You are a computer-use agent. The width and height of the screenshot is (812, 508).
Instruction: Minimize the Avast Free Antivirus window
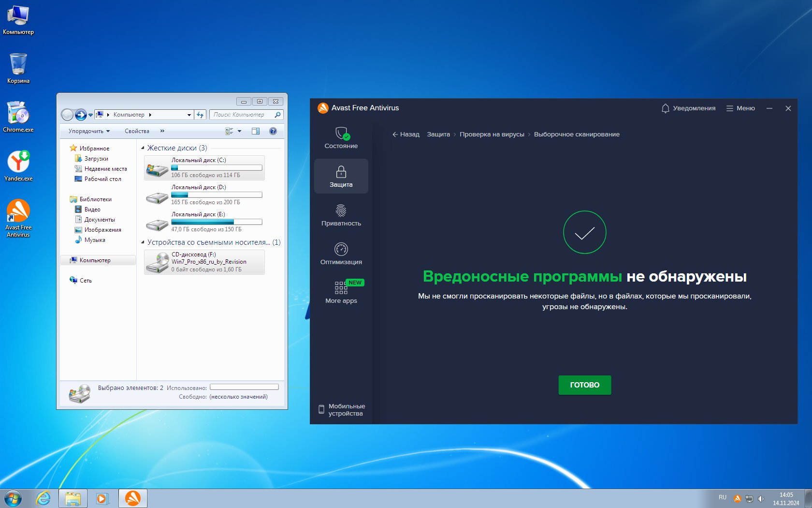(x=769, y=108)
